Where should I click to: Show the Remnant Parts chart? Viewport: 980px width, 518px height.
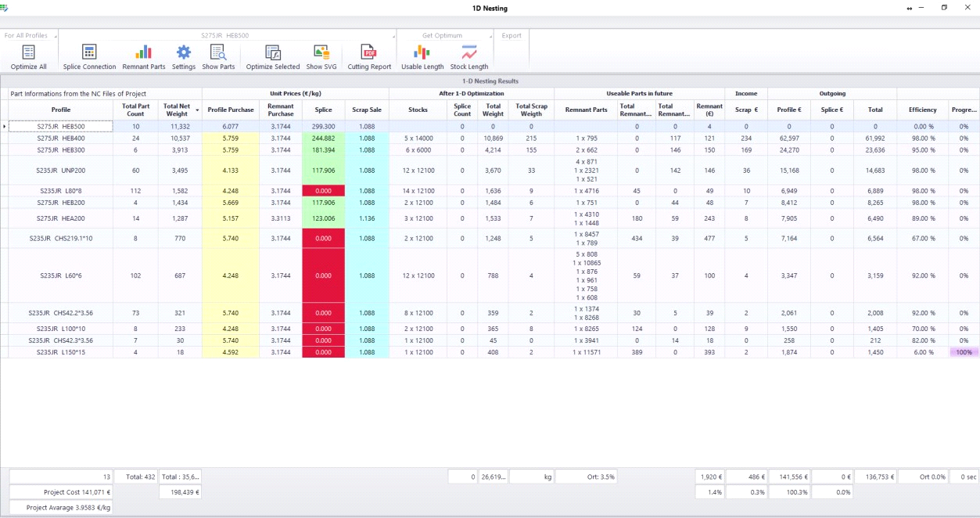(143, 53)
